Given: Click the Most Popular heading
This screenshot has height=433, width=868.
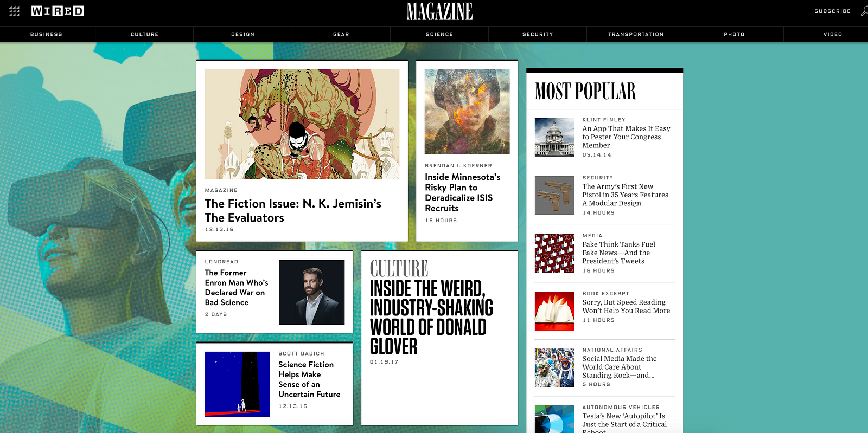Looking at the screenshot, I should pyautogui.click(x=585, y=91).
